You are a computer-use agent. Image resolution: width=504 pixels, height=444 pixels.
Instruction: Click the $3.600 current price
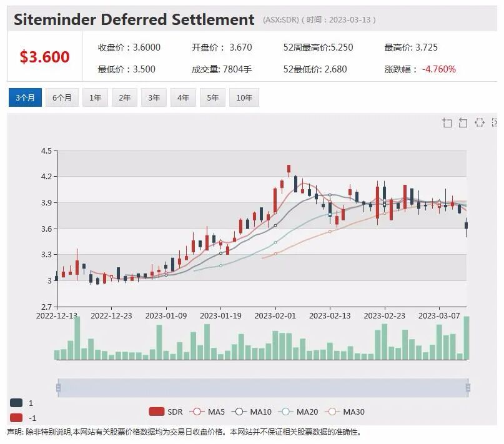[45, 57]
